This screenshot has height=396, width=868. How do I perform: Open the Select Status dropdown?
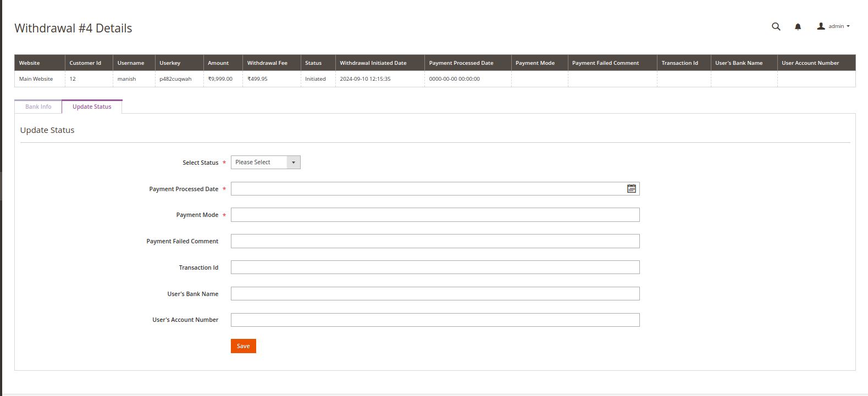266,163
